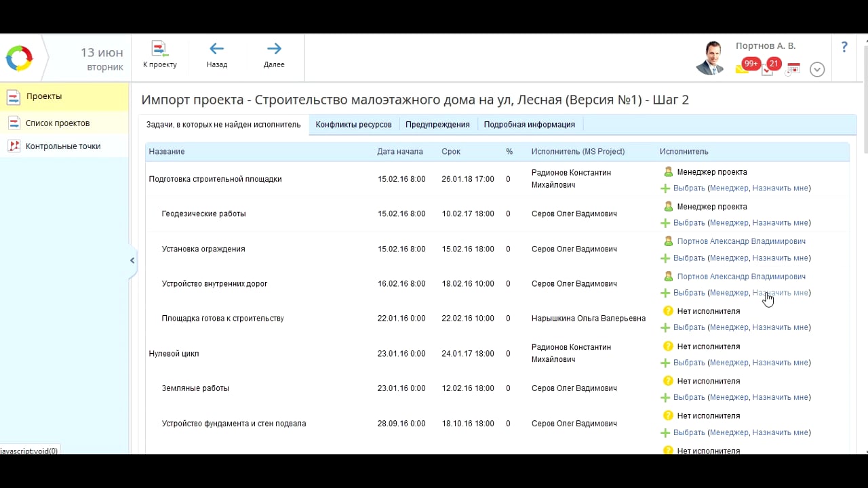
Task: Click the Исполнитель (MS Project) column header
Action: click(x=578, y=152)
